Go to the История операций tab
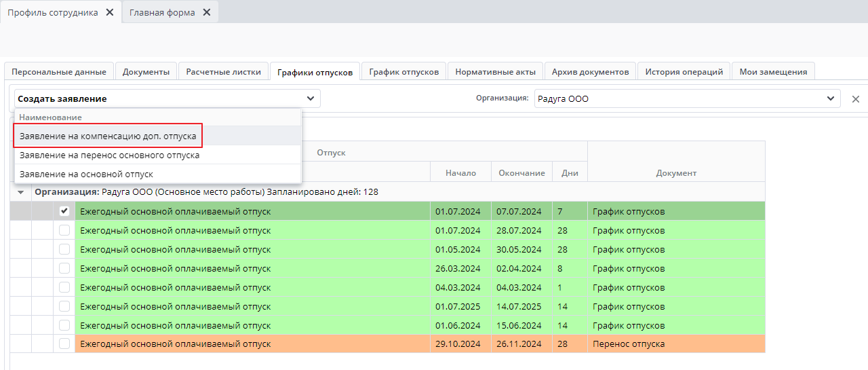 tap(684, 72)
